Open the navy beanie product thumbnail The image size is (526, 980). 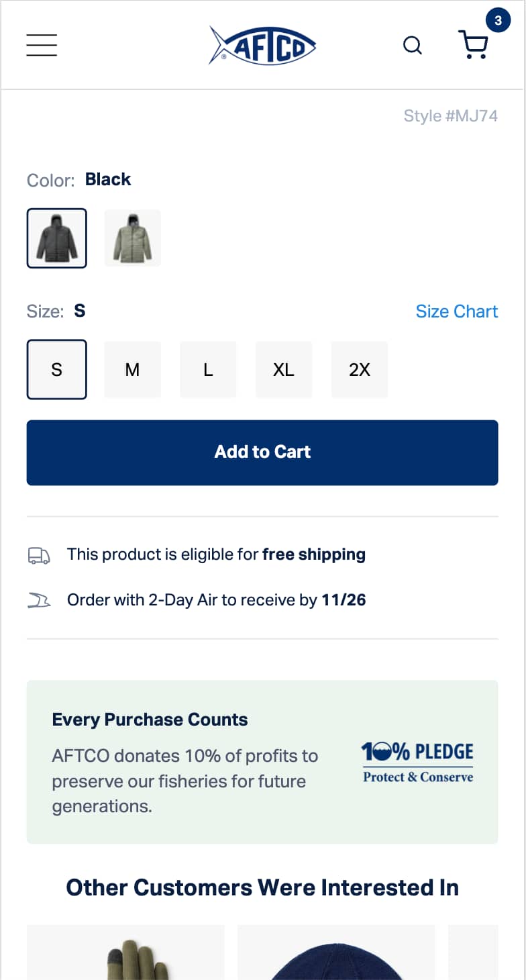point(335,953)
